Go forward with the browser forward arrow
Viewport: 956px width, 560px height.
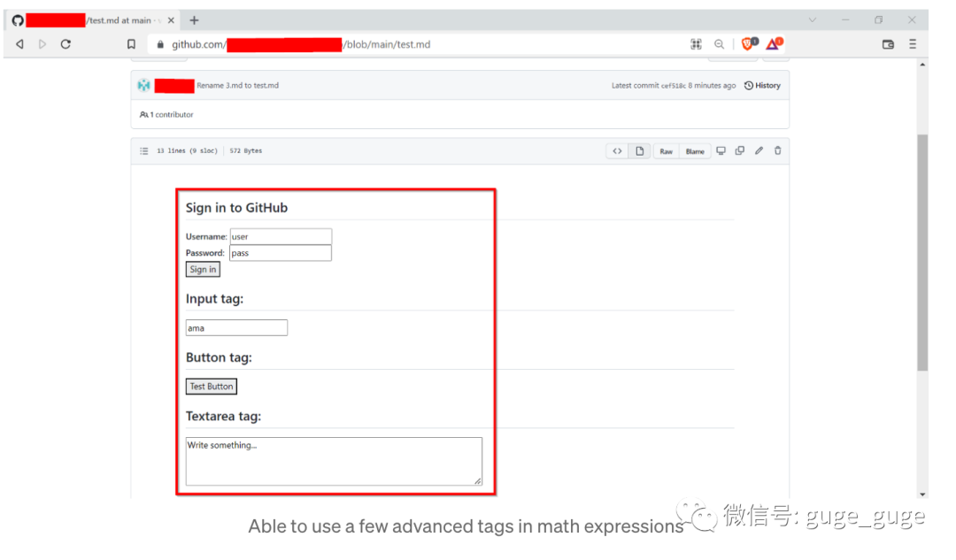coord(42,44)
